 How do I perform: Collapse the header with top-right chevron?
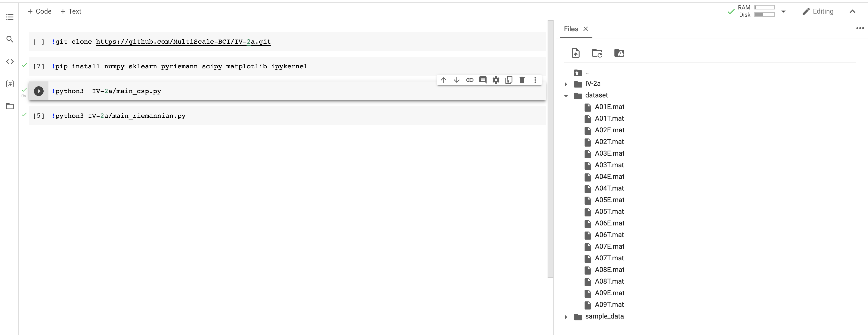(x=852, y=11)
